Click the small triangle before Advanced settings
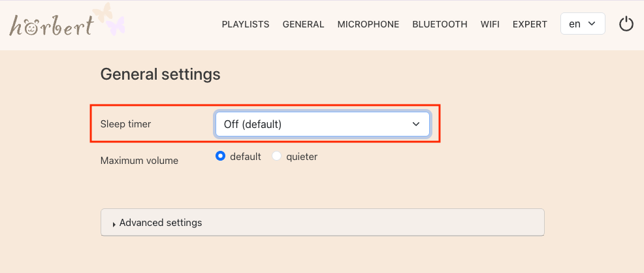644x273 pixels. [x=114, y=224]
